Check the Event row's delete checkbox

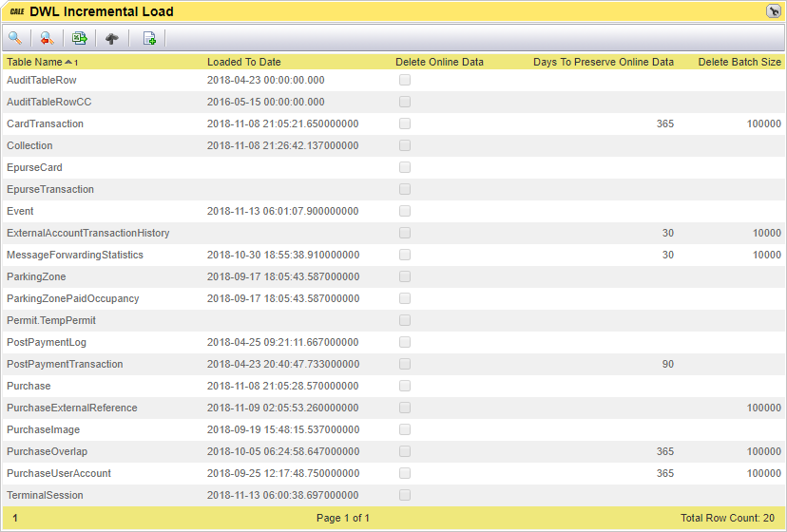[x=405, y=211]
